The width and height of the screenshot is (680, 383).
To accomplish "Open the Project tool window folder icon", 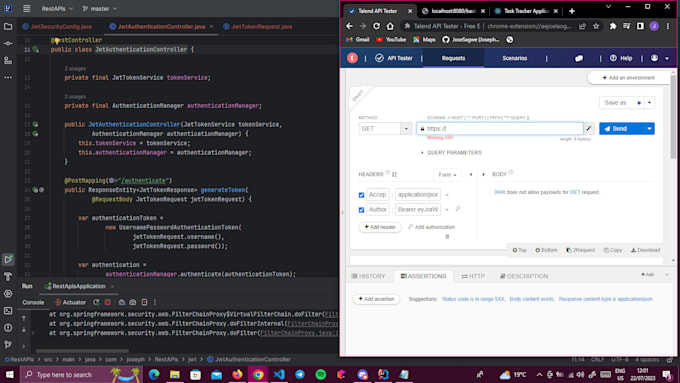I will tap(8, 26).
